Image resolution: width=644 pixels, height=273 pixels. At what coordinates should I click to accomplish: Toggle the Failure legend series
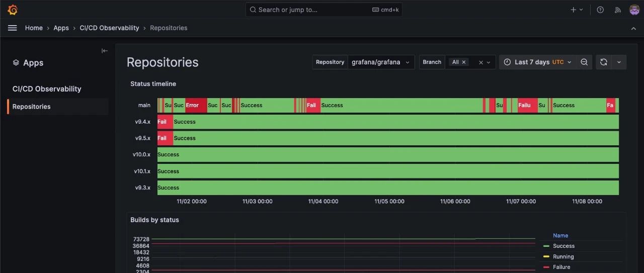[561, 267]
